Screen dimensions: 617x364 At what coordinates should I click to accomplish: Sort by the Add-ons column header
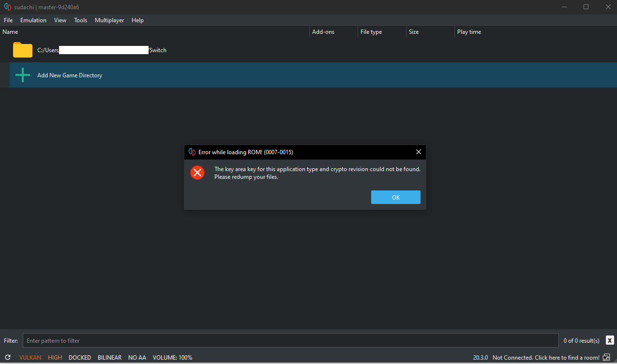(x=334, y=32)
